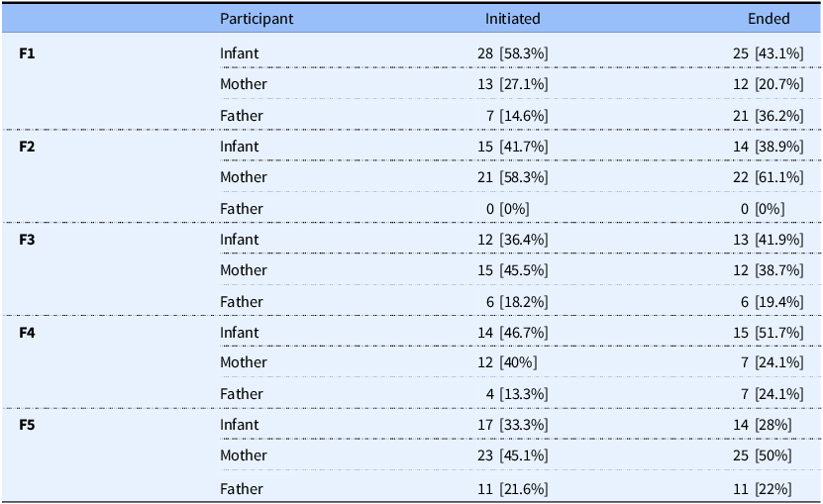The width and height of the screenshot is (823, 504).
Task: Click the Participant column header
Action: click(x=257, y=19)
